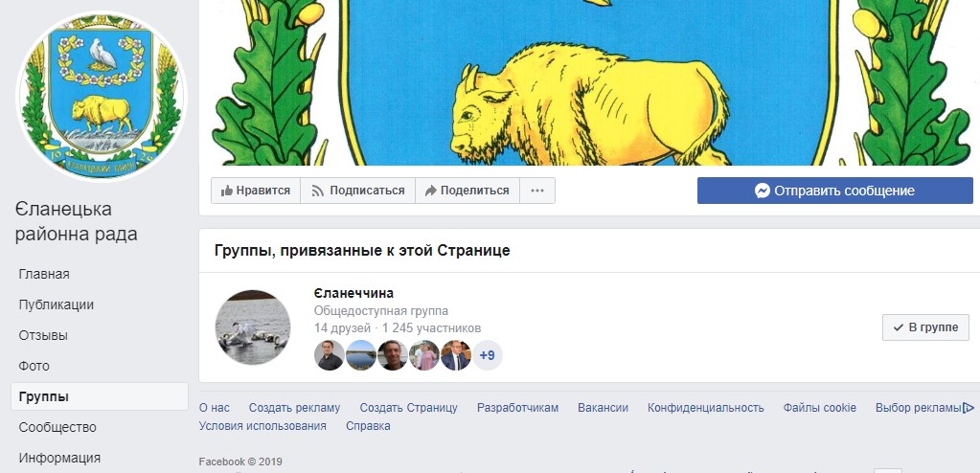Click the Выбор рекламы AdChoices icon
980x473 pixels.
tap(969, 408)
